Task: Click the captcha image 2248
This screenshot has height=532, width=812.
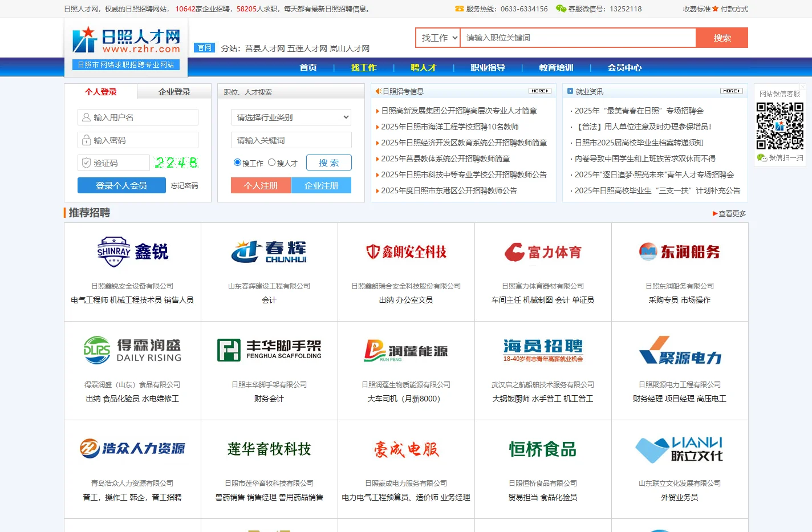Action: (176, 163)
